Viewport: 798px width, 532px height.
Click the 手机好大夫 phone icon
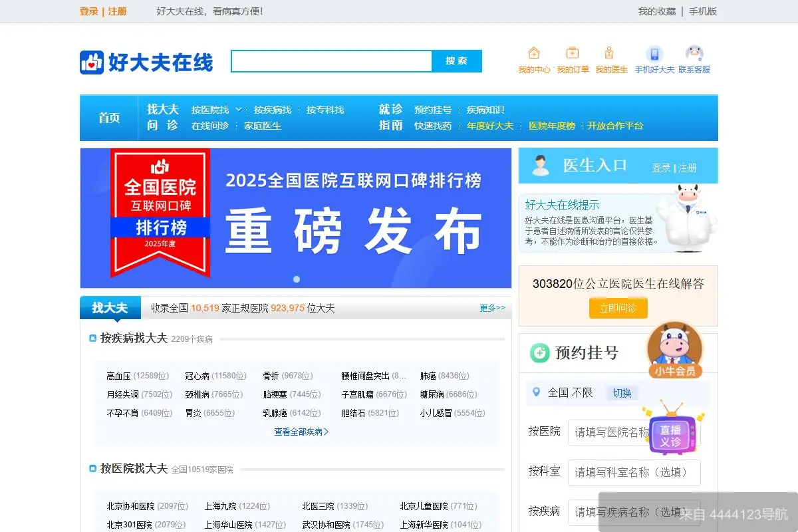click(x=653, y=55)
